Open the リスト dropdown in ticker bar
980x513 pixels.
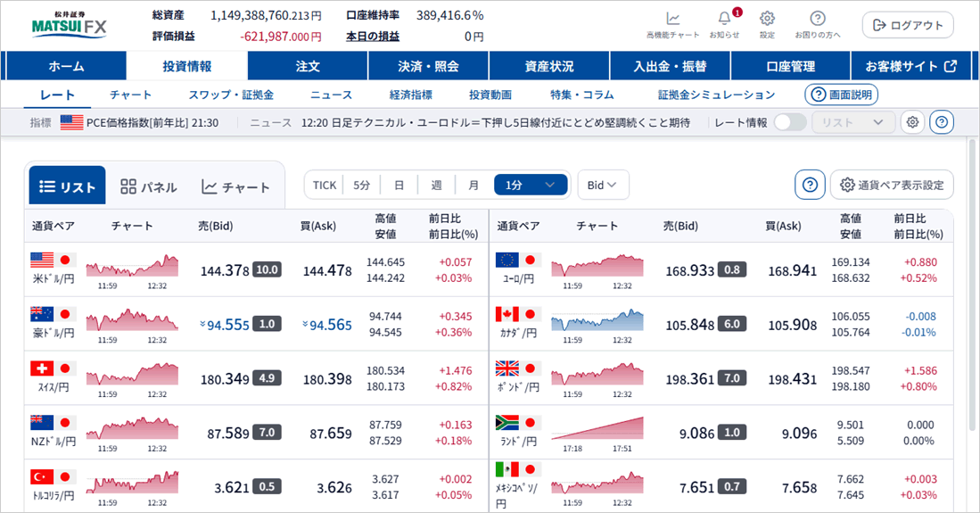[x=853, y=122]
